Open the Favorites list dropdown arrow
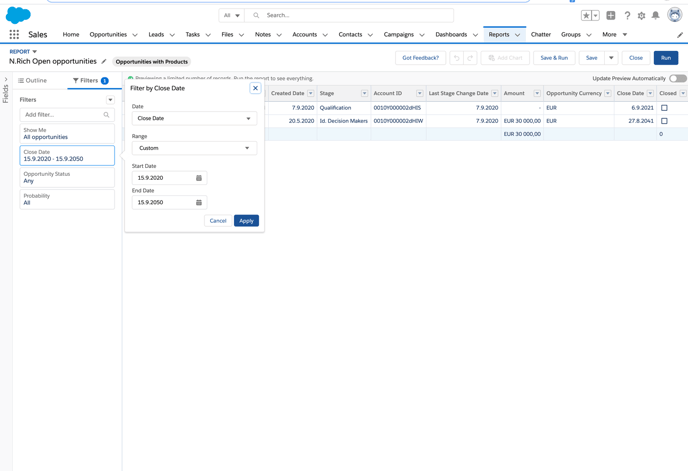Viewport: 688px width, 471px height. point(595,16)
